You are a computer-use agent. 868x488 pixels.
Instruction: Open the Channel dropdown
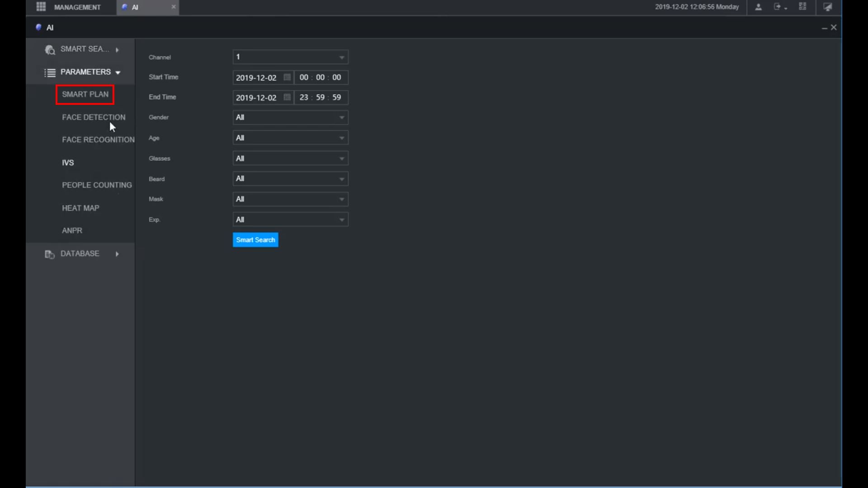click(x=290, y=57)
